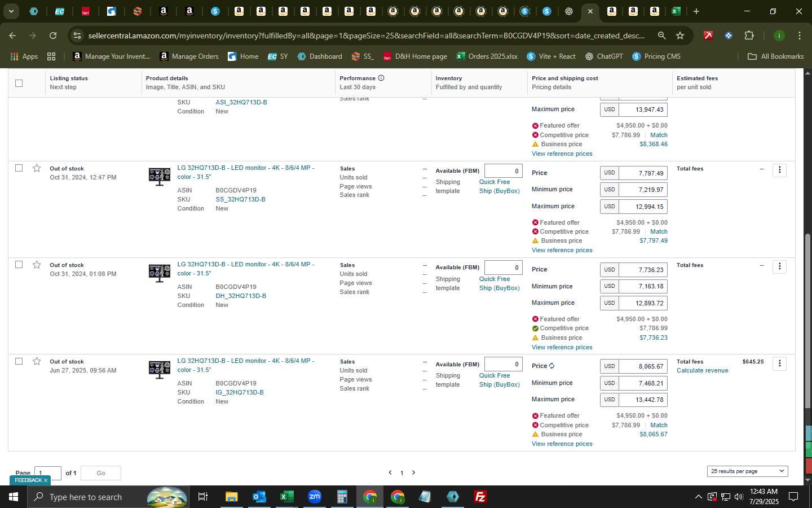Open Calculate revenue link

point(702,370)
